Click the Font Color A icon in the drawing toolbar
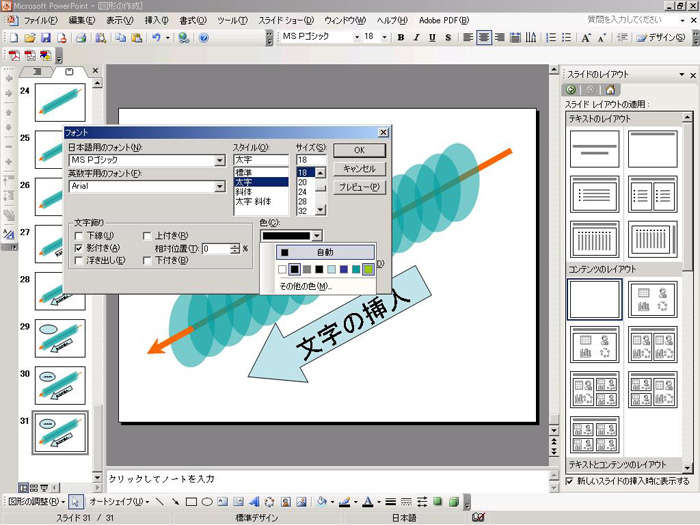The width and height of the screenshot is (700, 525). tap(367, 502)
